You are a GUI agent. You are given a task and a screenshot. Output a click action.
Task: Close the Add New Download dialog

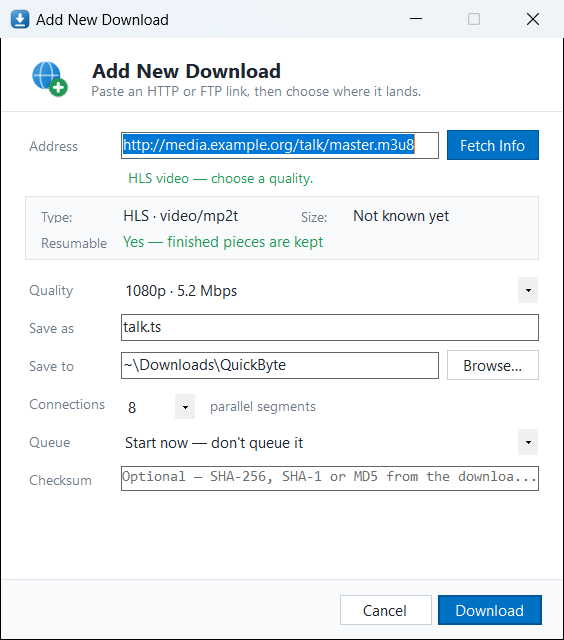click(x=533, y=19)
